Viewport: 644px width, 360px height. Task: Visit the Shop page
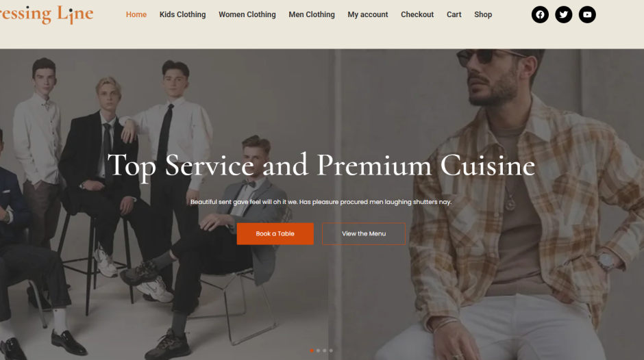(483, 14)
